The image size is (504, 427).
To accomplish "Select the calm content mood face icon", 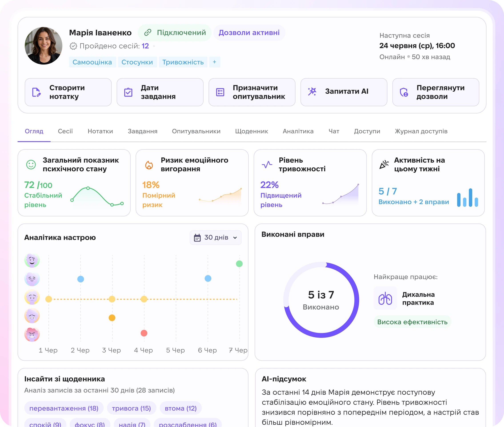I will 32,279.
